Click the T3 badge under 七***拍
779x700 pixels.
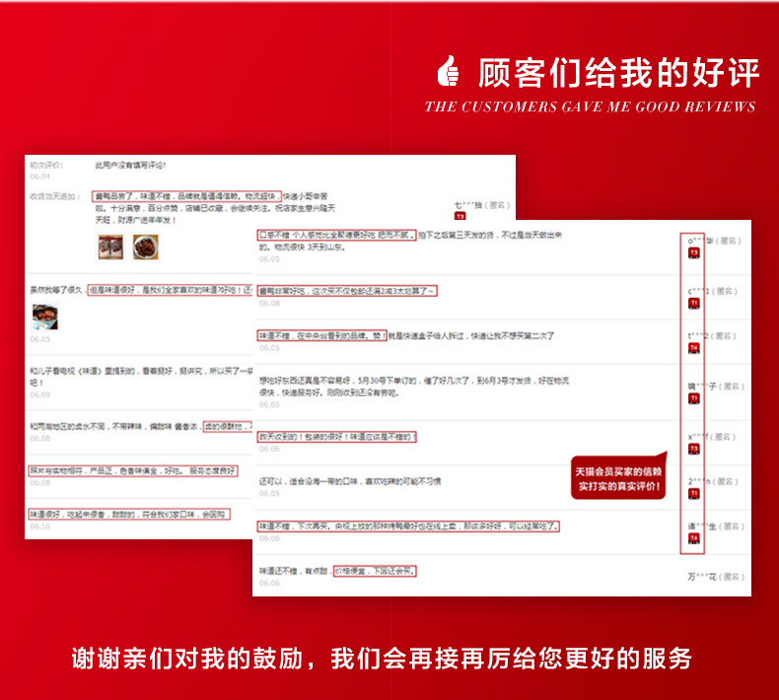pos(460,216)
